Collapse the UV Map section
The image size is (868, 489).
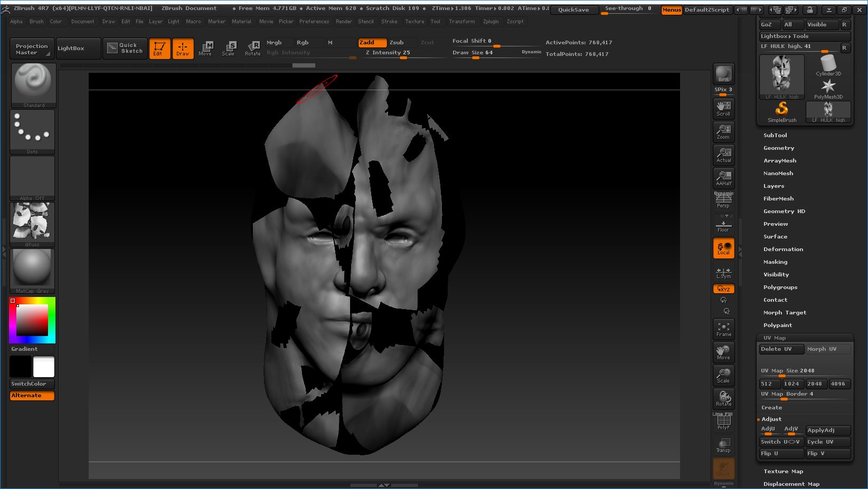pyautogui.click(x=774, y=338)
